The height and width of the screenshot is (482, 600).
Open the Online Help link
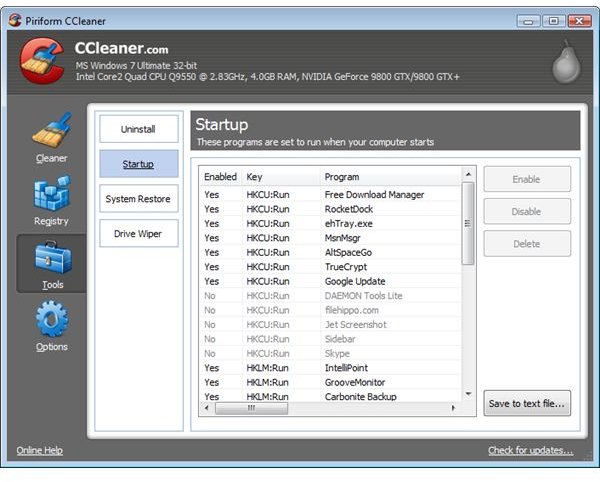pyautogui.click(x=39, y=450)
